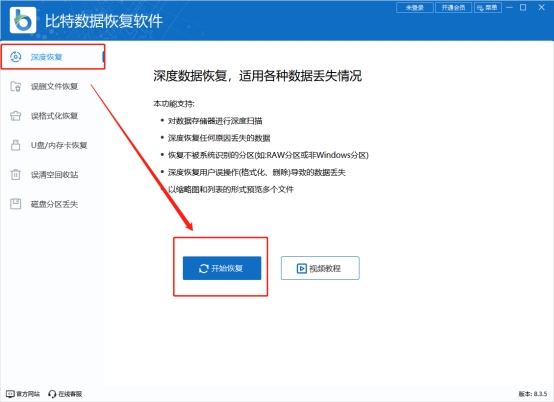The width and height of the screenshot is (554, 402).
Task: Click the bullet 对数据存储器进行深度扫描
Action: (x=215, y=121)
